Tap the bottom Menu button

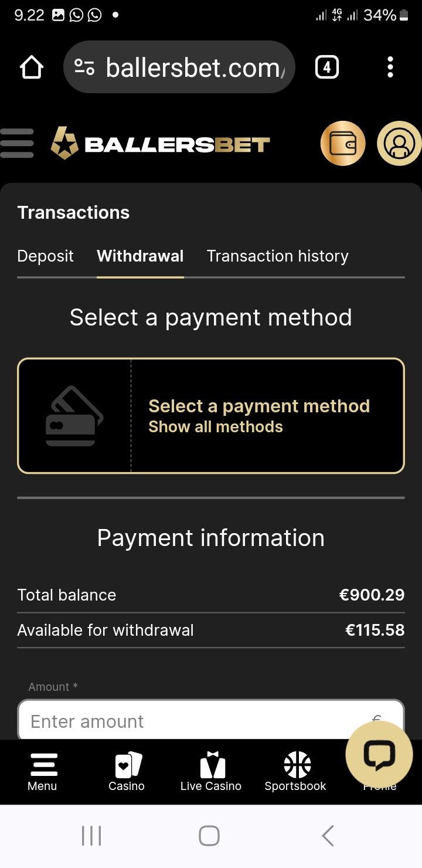(42, 771)
